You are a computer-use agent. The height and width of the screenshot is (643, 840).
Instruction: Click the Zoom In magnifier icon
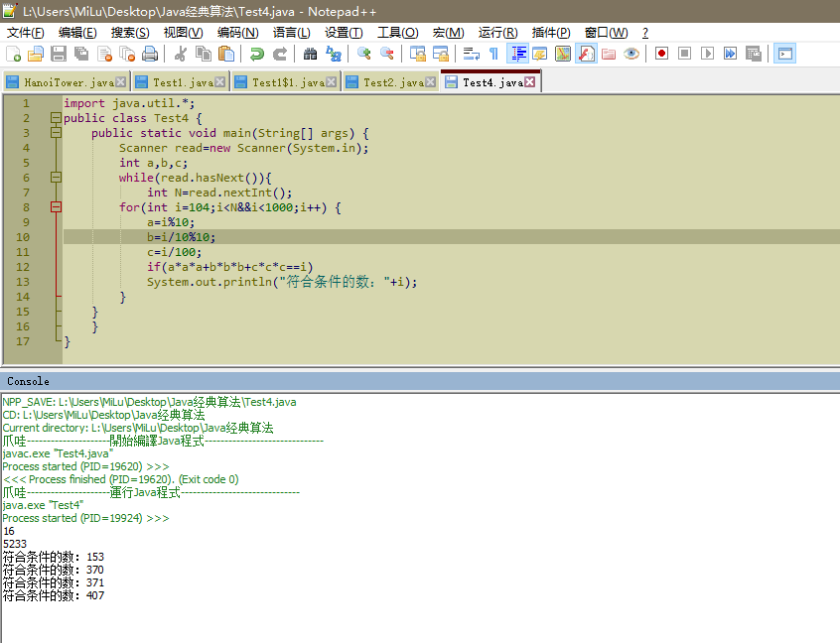(x=363, y=54)
